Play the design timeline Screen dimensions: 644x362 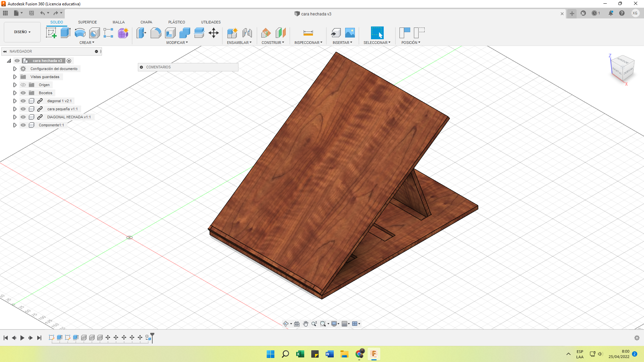click(x=22, y=338)
